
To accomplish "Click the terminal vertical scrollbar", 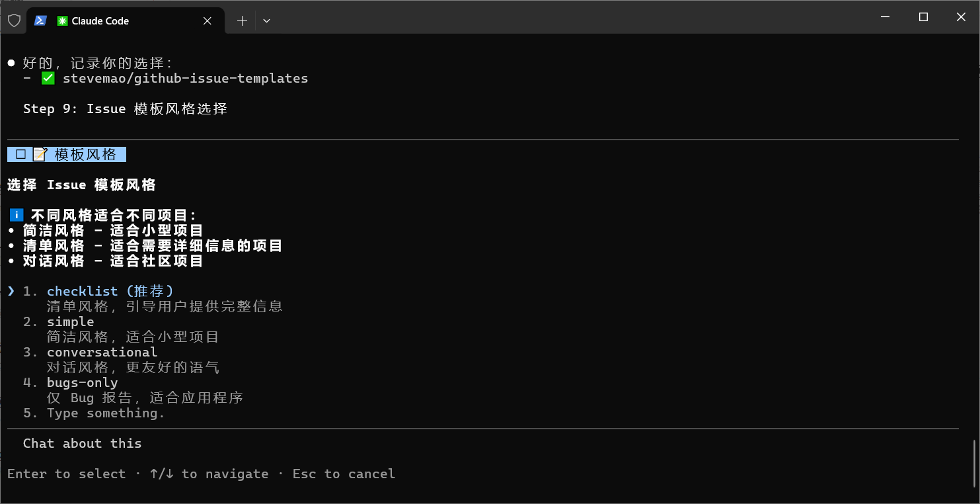I will (x=975, y=462).
